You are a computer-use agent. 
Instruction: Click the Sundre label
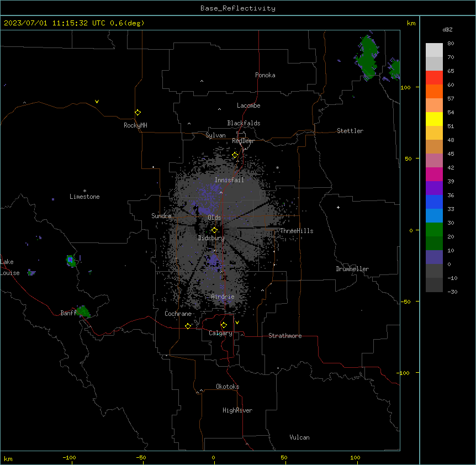tap(161, 216)
